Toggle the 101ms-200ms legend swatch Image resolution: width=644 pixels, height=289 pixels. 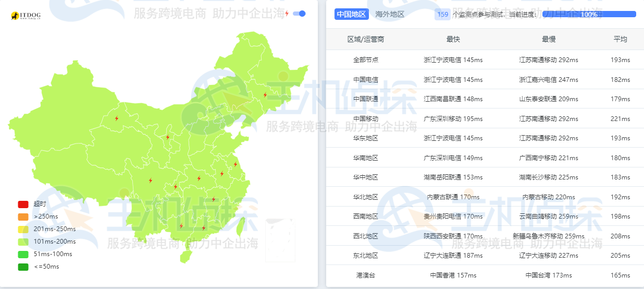tap(23, 242)
